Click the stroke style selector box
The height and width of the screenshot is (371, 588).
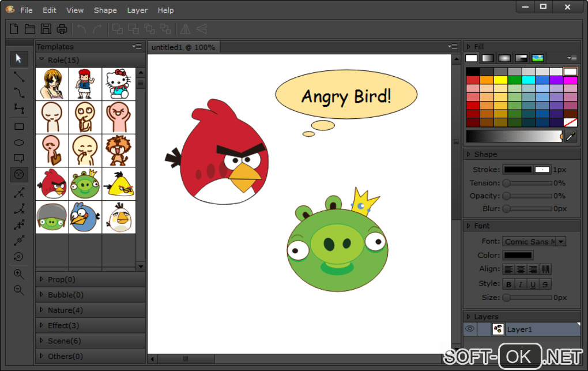(x=542, y=170)
